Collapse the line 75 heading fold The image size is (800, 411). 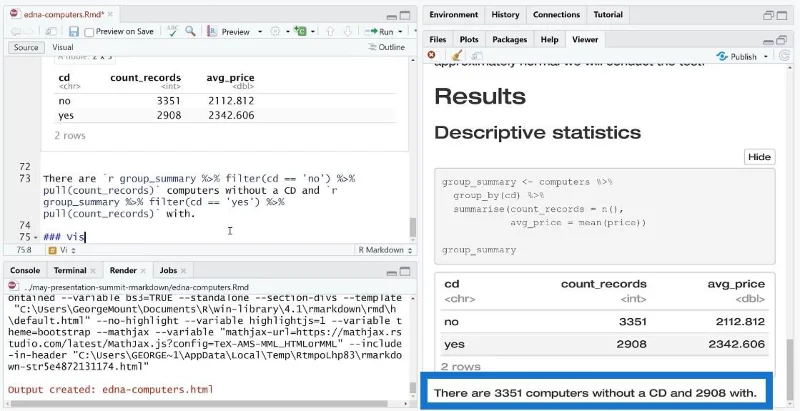pos(35,238)
